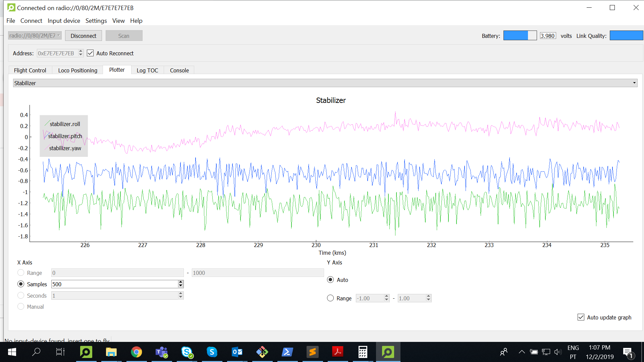The height and width of the screenshot is (362, 644).
Task: Disable Auto update graph checkbox
Action: pyautogui.click(x=581, y=317)
